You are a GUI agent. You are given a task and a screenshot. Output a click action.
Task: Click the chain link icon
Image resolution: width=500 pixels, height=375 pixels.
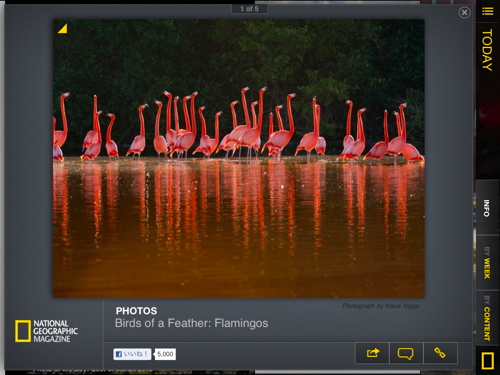[440, 353]
